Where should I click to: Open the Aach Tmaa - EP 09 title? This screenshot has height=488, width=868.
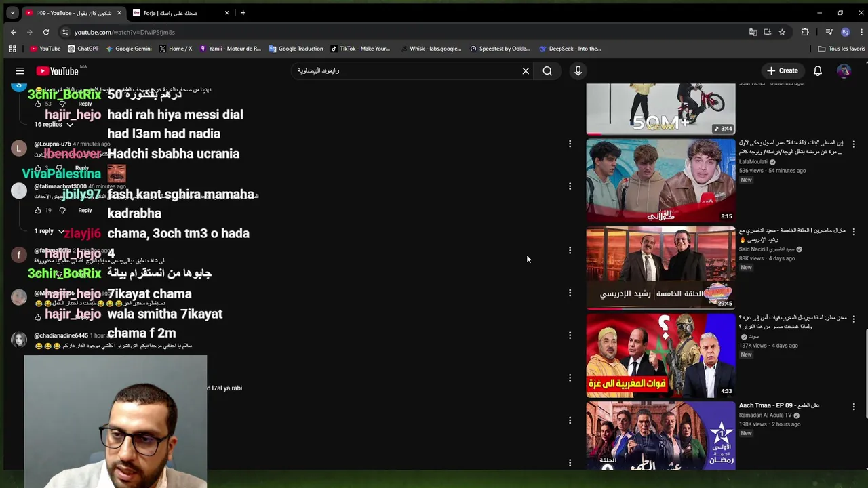(x=779, y=405)
